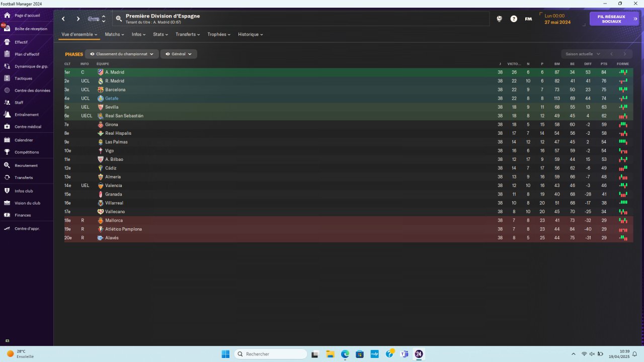644x362 pixels.
Task: Open Microsoft Store from the taskbar
Action: [360, 354]
